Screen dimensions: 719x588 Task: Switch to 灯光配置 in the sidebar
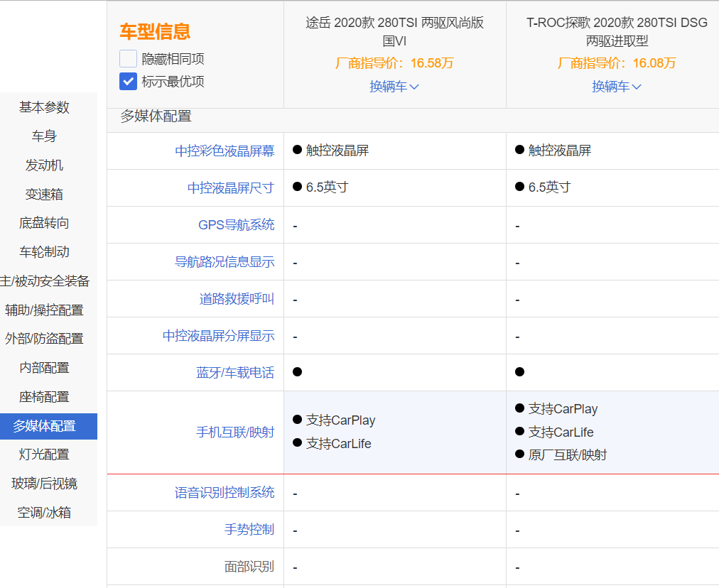point(44,454)
